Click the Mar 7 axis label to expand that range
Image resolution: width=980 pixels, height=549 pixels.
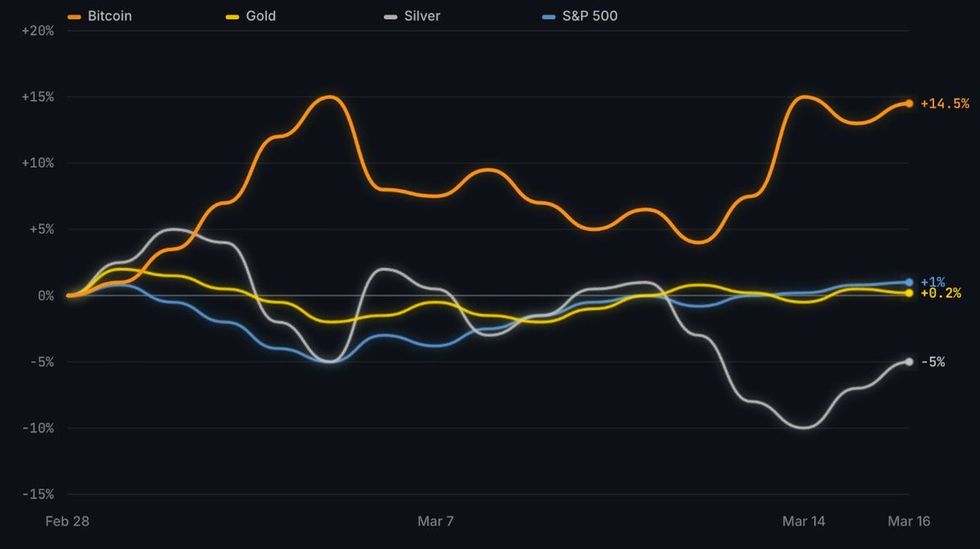point(438,520)
